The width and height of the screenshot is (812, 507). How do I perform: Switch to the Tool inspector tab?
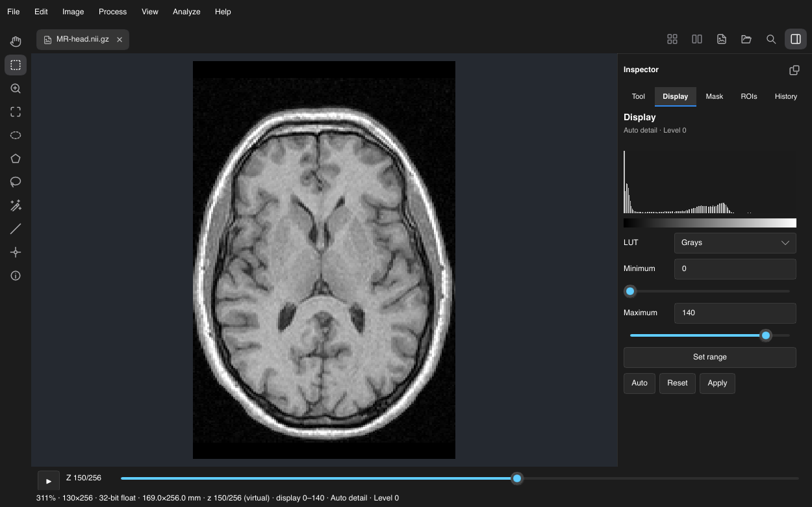(x=639, y=96)
